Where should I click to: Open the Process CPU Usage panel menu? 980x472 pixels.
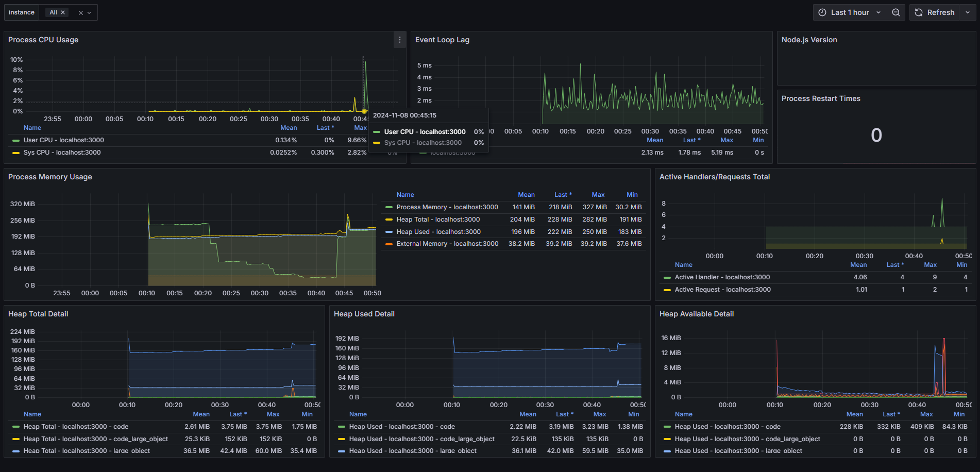(x=400, y=40)
